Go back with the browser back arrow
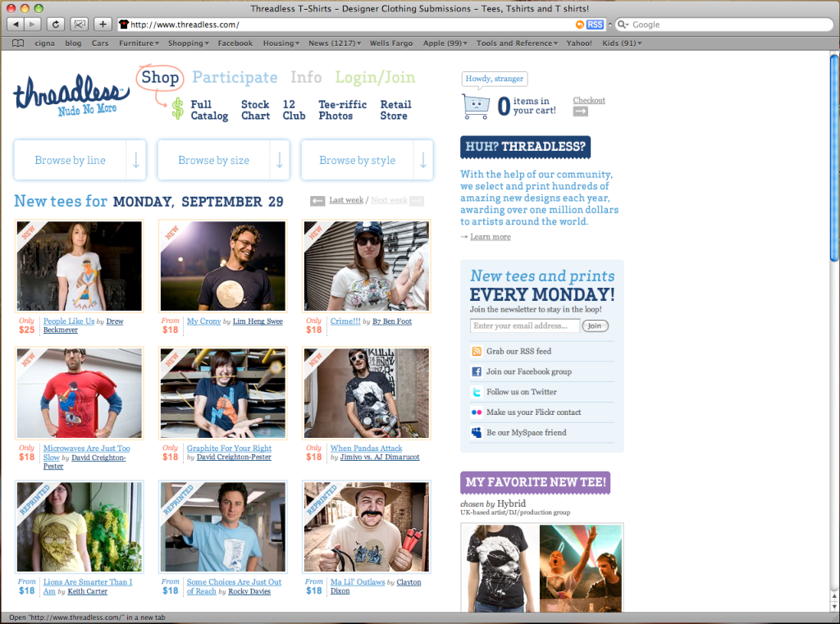Screen dimensions: 840x624 [16, 24]
